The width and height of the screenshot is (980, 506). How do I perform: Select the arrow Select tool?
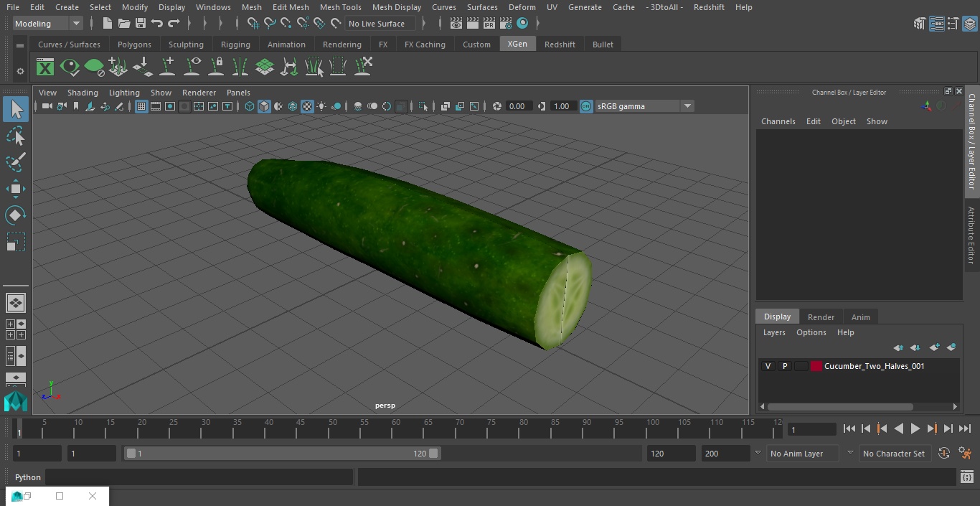(16, 109)
